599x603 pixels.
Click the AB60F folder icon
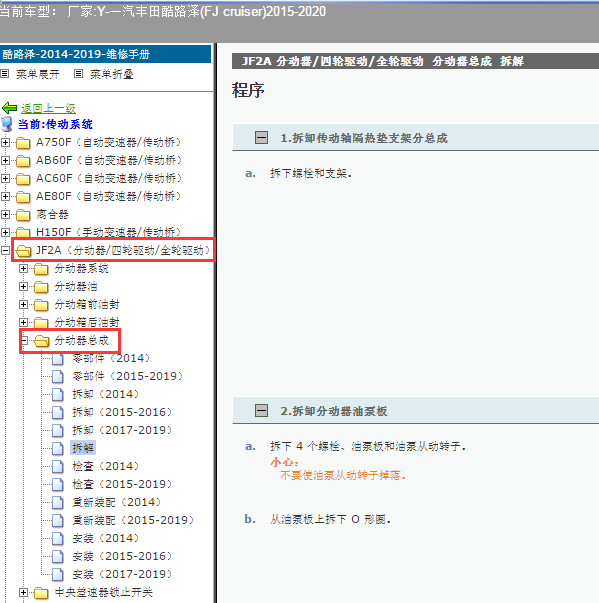click(x=23, y=161)
